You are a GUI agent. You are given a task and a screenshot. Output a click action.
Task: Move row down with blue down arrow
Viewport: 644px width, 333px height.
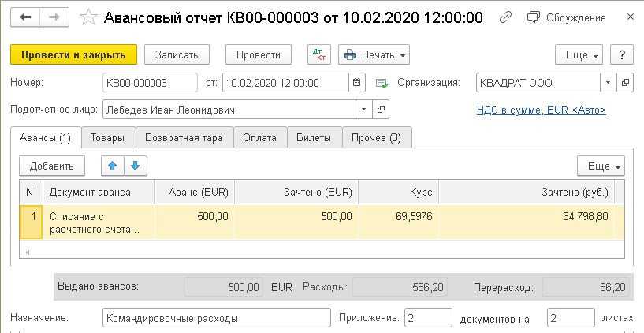tap(135, 166)
